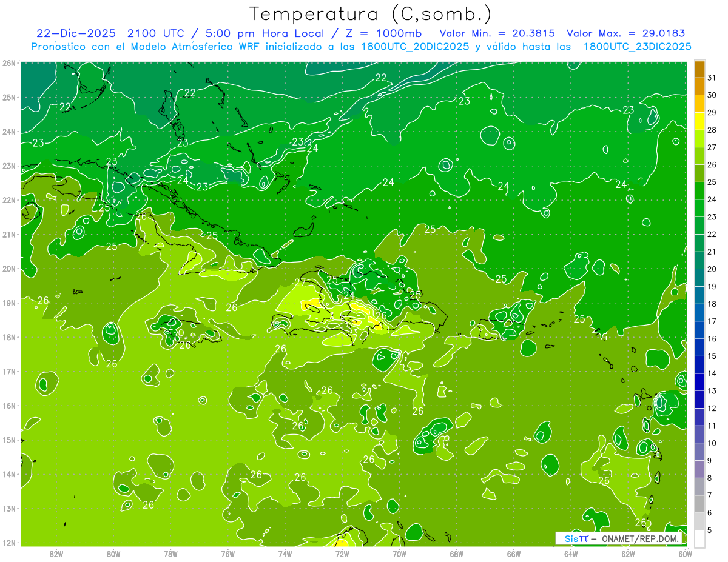
Task: Pick the green legend swatch between 23 and 24
Action: [699, 209]
